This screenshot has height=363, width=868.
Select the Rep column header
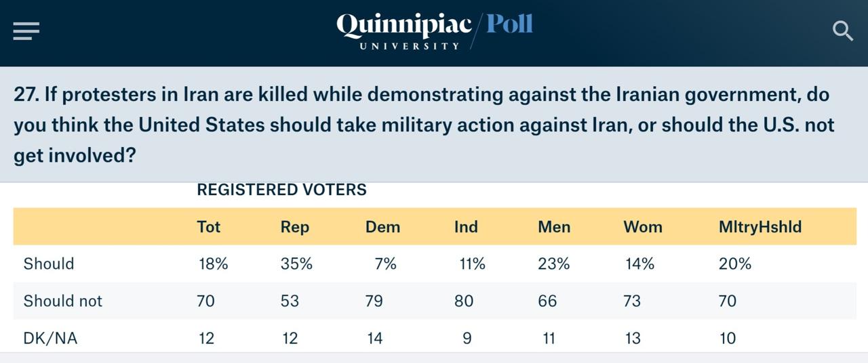pyautogui.click(x=295, y=227)
